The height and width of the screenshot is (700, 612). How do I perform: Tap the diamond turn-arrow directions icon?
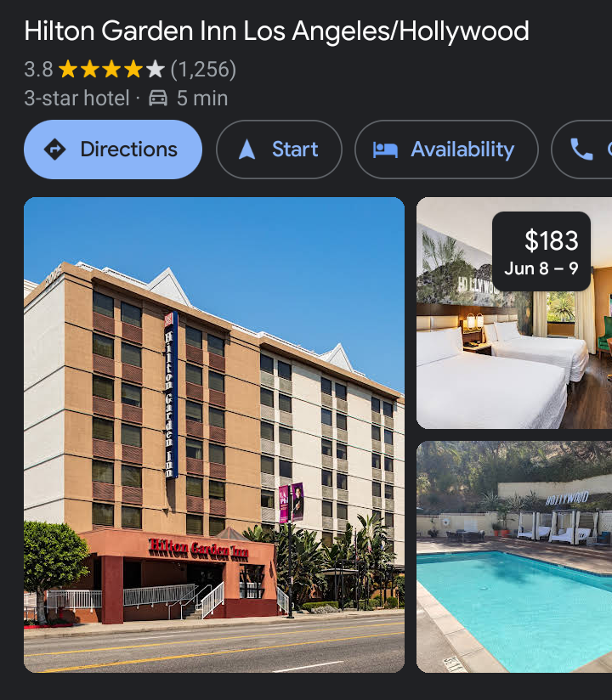(x=55, y=150)
